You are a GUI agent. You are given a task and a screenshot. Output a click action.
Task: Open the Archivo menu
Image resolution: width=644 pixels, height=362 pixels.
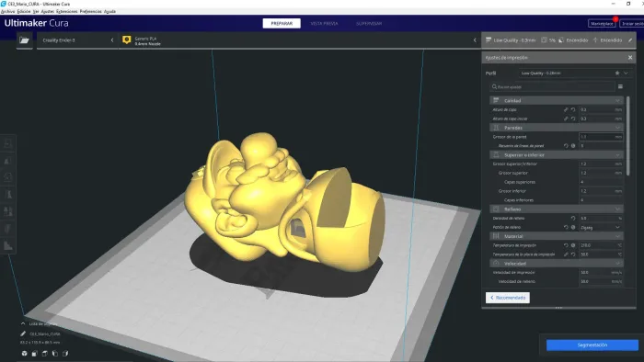[7, 11]
